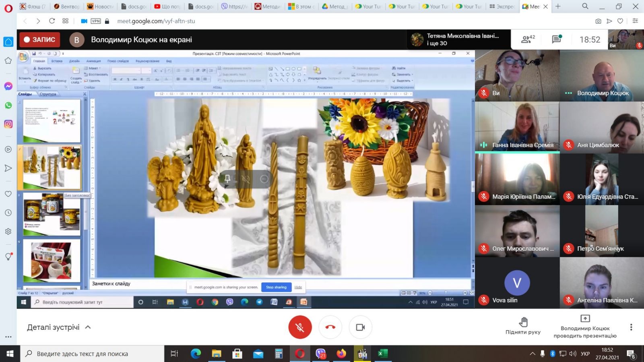Open Meet's three-dot more options menu
The height and width of the screenshot is (362, 644).
631,327
